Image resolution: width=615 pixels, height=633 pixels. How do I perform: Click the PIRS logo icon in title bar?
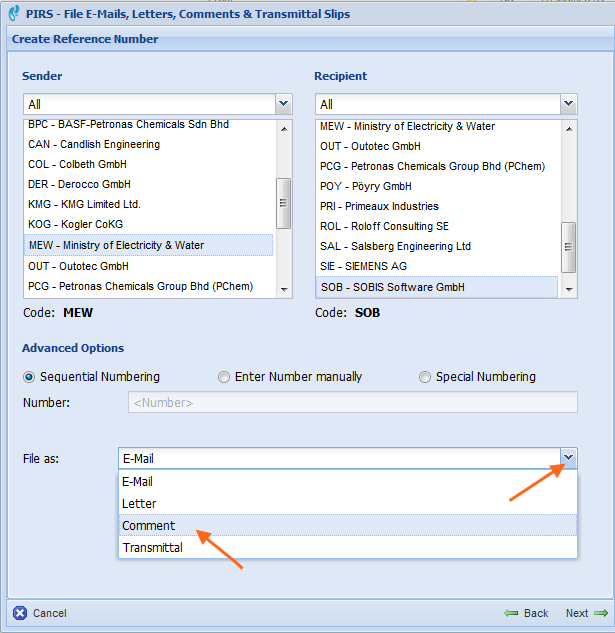pos(14,13)
